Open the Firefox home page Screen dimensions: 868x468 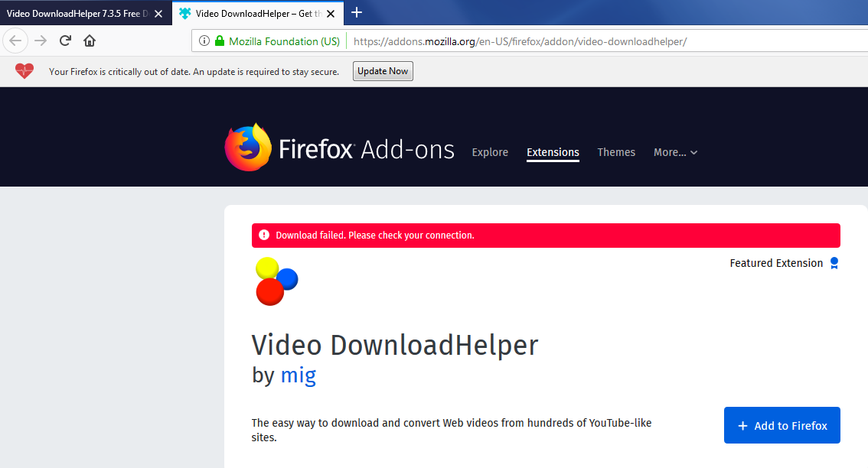[x=90, y=41]
